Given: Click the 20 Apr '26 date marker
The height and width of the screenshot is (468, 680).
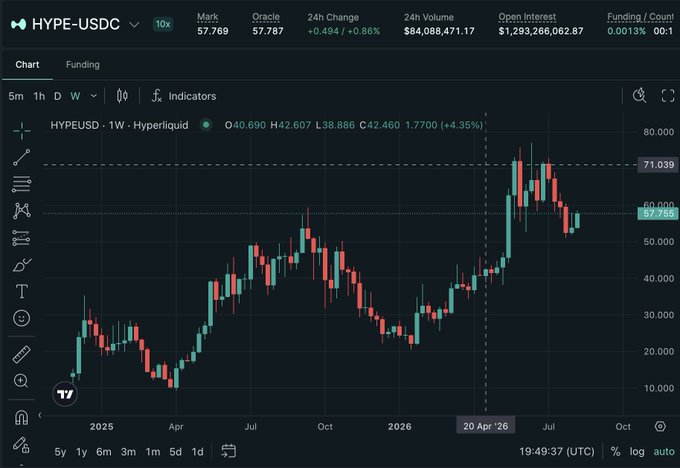Looking at the screenshot, I should pyautogui.click(x=485, y=426).
